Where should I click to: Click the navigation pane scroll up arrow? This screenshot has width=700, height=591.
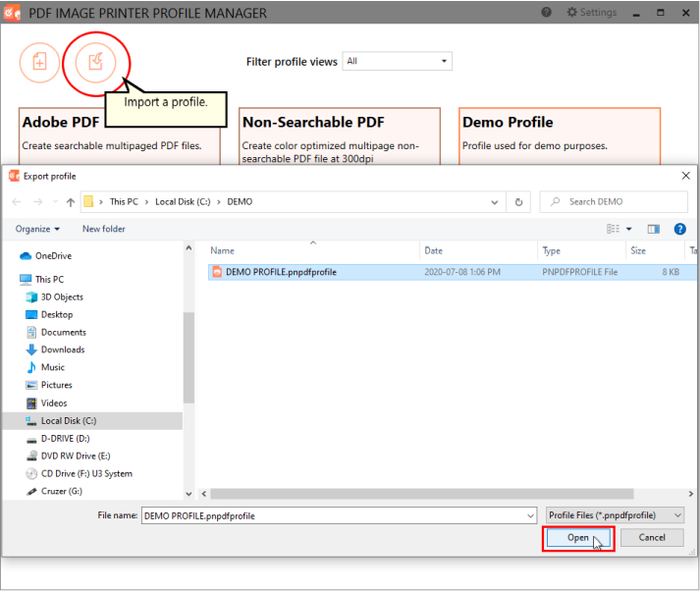[x=188, y=248]
